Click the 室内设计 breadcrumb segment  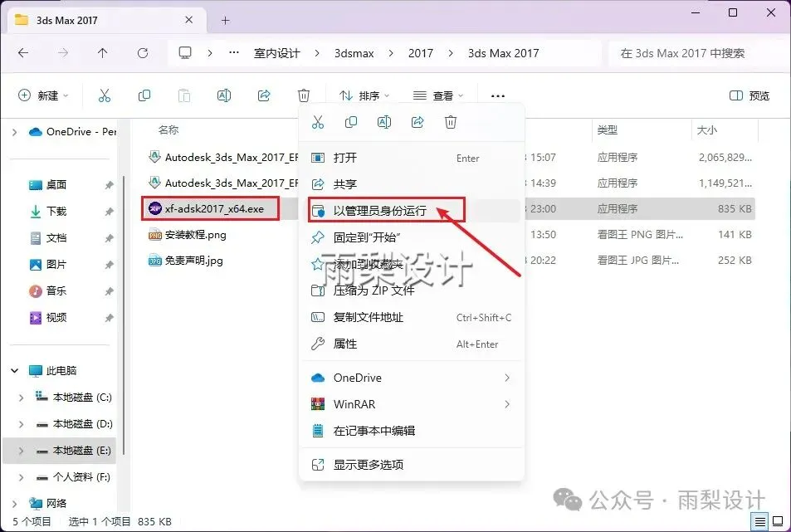click(x=277, y=53)
